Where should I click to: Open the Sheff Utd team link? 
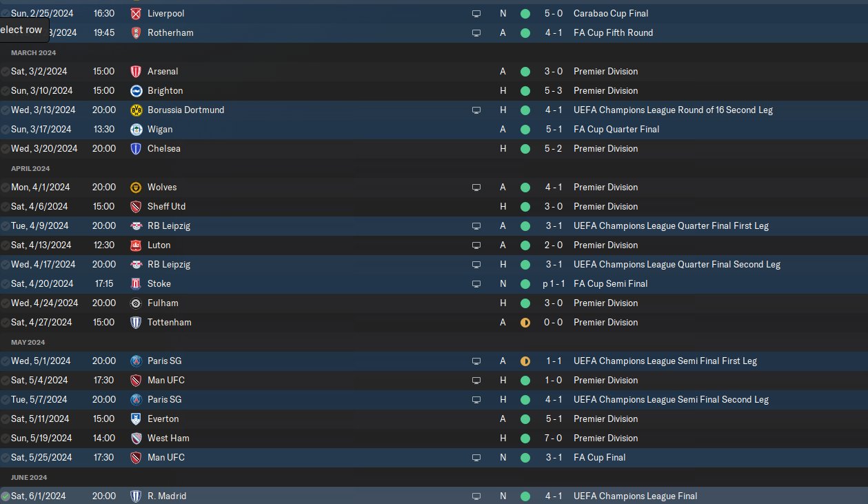pos(166,206)
